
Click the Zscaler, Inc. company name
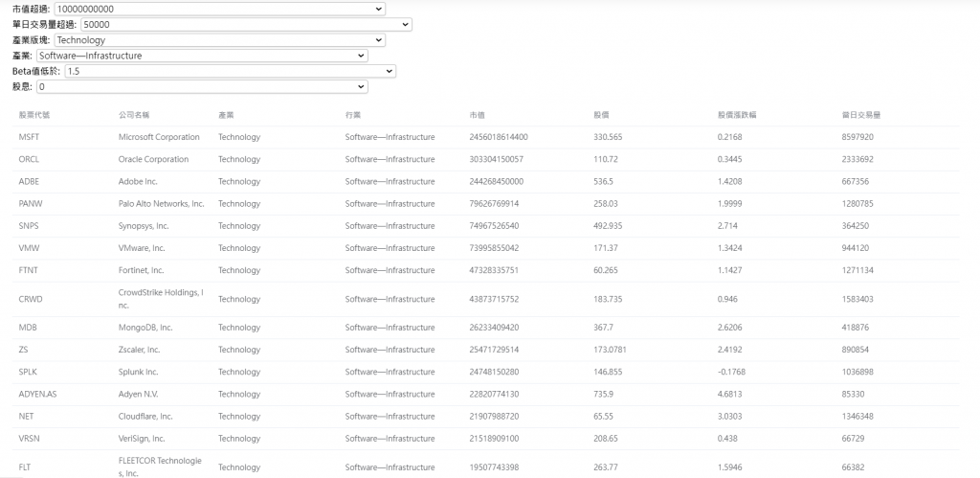140,350
